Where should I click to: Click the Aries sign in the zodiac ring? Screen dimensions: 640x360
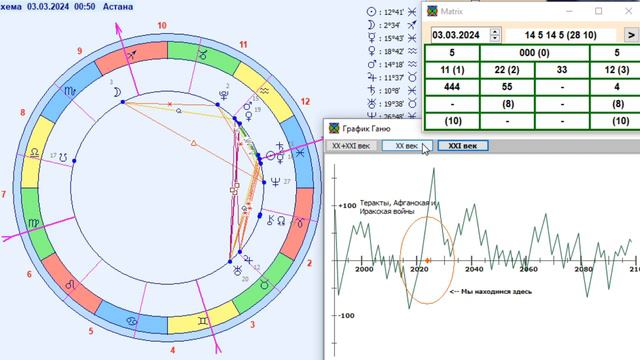pos(300,223)
